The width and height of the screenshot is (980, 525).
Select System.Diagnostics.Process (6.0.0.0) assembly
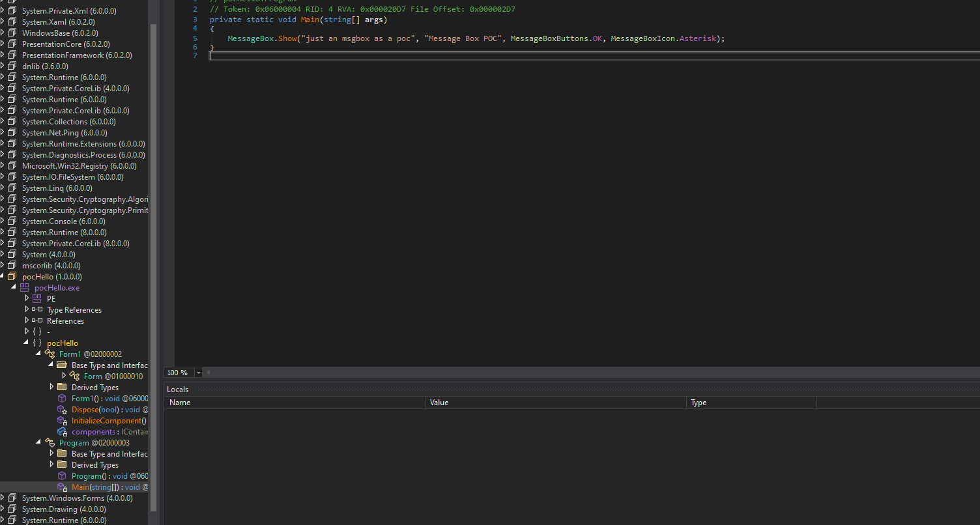point(83,155)
